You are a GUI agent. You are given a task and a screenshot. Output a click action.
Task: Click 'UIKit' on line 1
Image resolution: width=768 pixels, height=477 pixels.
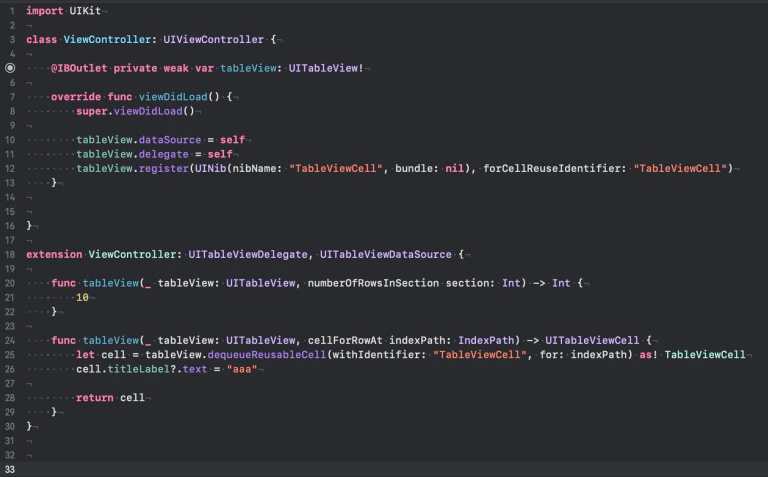coord(85,11)
